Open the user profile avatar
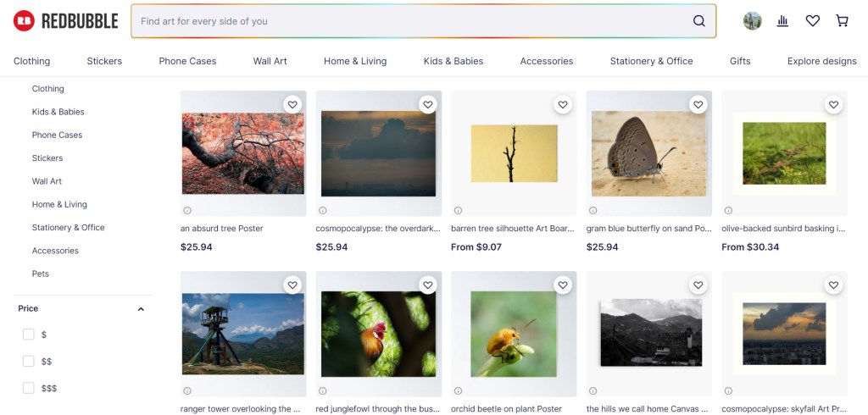 point(753,21)
